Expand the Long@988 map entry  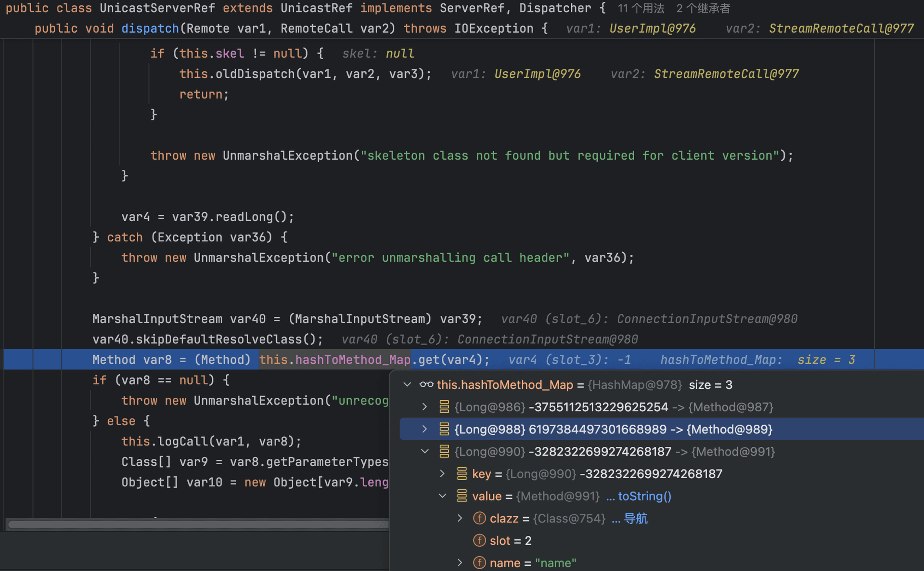click(x=424, y=429)
